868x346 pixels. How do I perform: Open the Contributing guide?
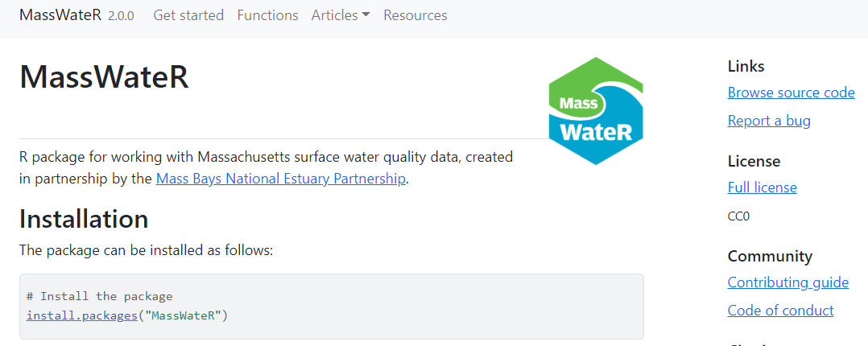pyautogui.click(x=787, y=282)
